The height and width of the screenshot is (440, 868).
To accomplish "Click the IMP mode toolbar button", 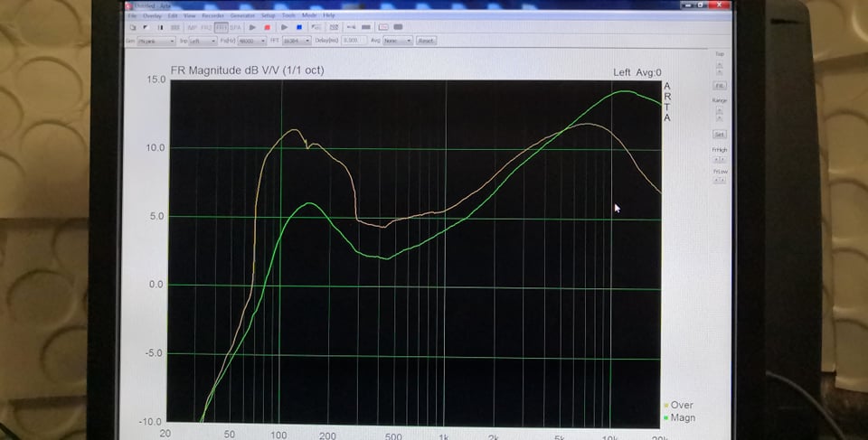I will coord(191,28).
